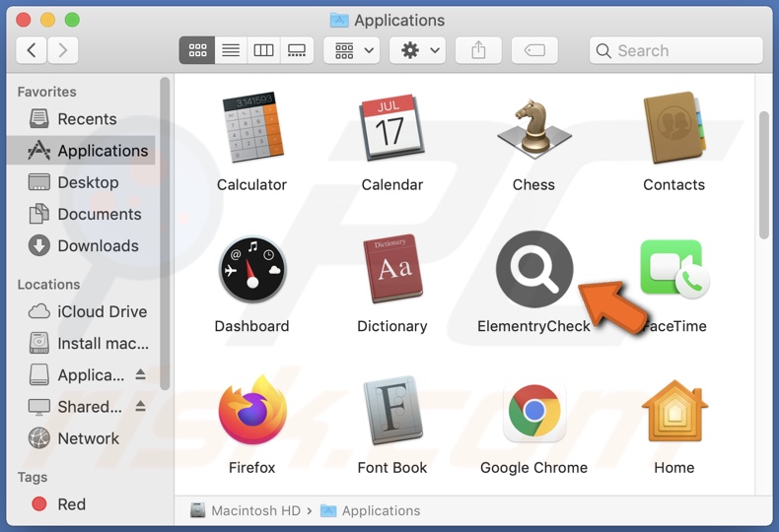Screen dimensions: 779x532
Task: Switch to column view
Action: pyautogui.click(x=263, y=50)
